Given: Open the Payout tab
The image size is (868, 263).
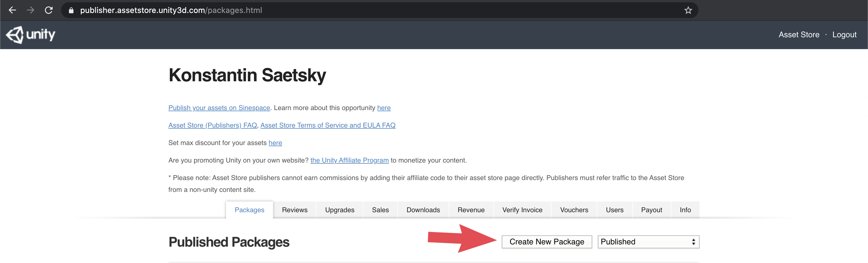Looking at the screenshot, I should (x=652, y=210).
